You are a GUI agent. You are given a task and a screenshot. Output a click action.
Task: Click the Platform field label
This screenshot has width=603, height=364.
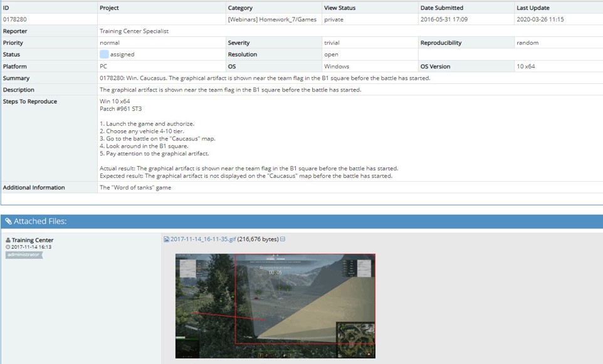point(15,66)
